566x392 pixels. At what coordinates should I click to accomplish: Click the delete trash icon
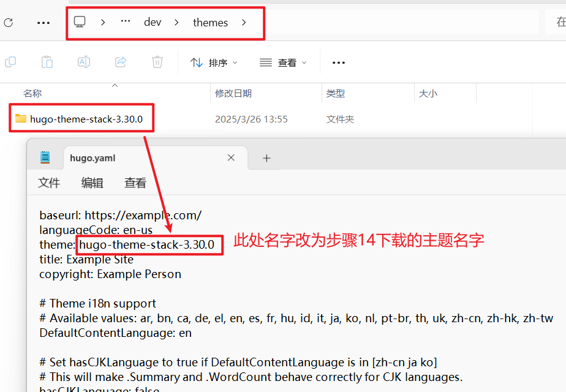tap(157, 62)
